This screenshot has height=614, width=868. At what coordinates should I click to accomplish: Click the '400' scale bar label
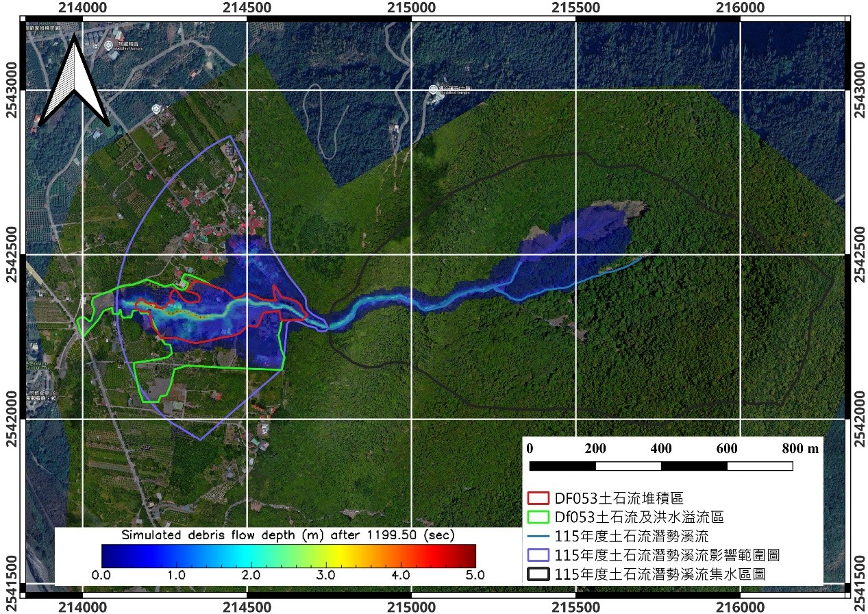tap(661, 449)
